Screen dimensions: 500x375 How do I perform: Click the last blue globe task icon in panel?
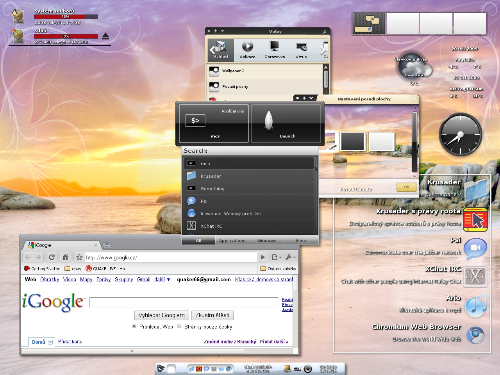click(229, 369)
